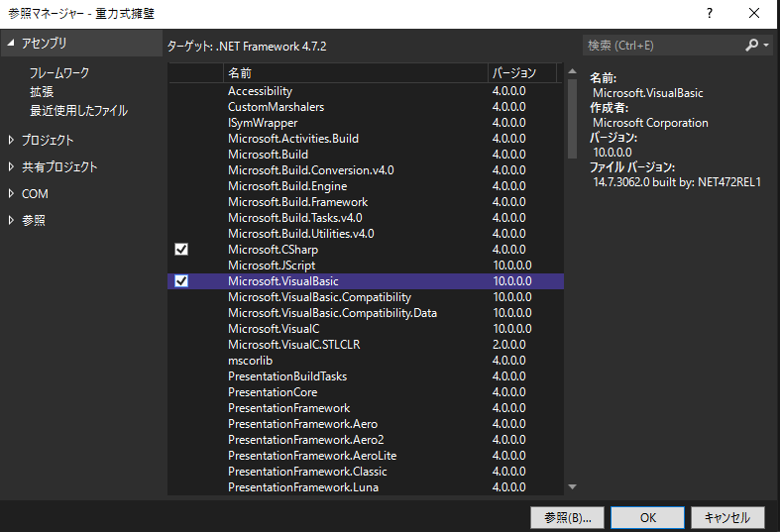780x532 pixels.
Task: Select Microsoft.Build.Conversion.v4.0 row
Action: point(366,170)
